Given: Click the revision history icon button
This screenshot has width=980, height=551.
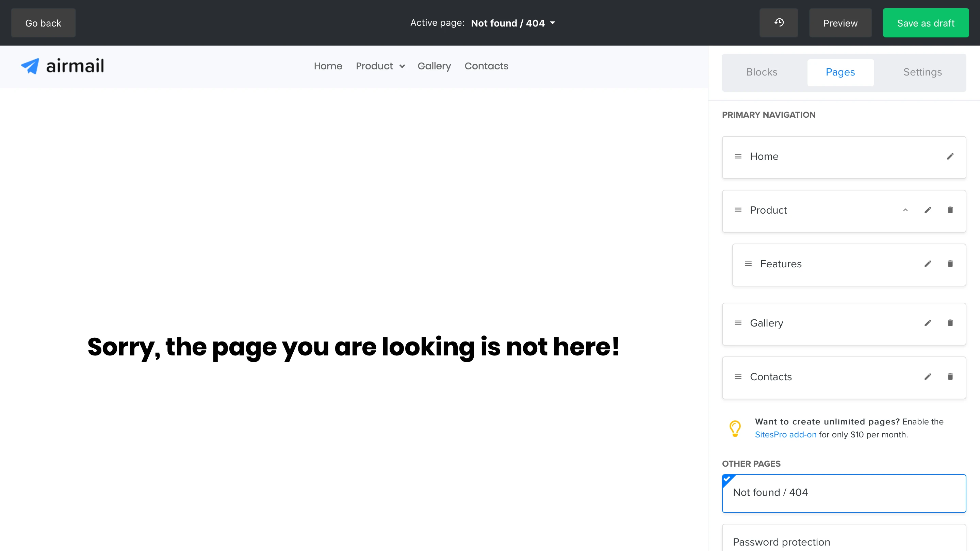Looking at the screenshot, I should click(x=778, y=23).
